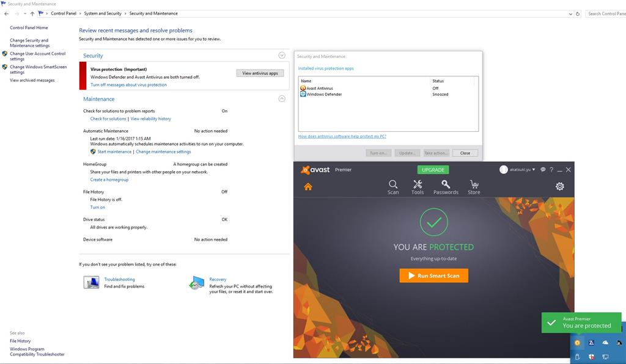Open Avast help question mark
Screen dimensions: 626x364
[x=551, y=169]
